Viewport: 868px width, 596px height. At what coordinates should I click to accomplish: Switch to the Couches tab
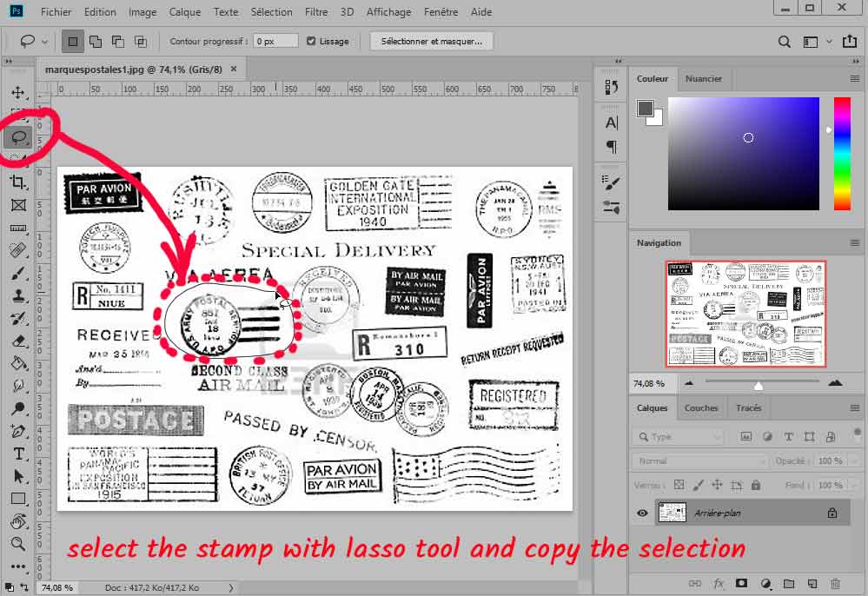(701, 407)
